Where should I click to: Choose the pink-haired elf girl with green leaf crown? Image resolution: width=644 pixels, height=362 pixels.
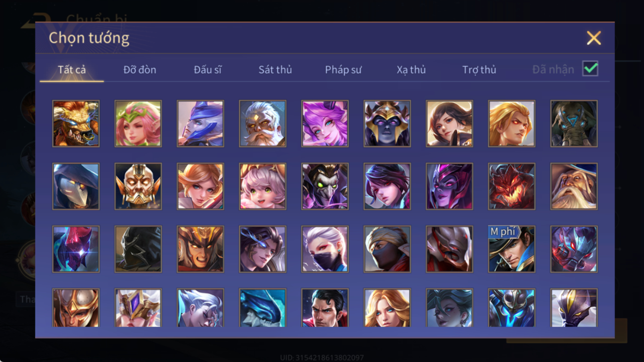138,124
